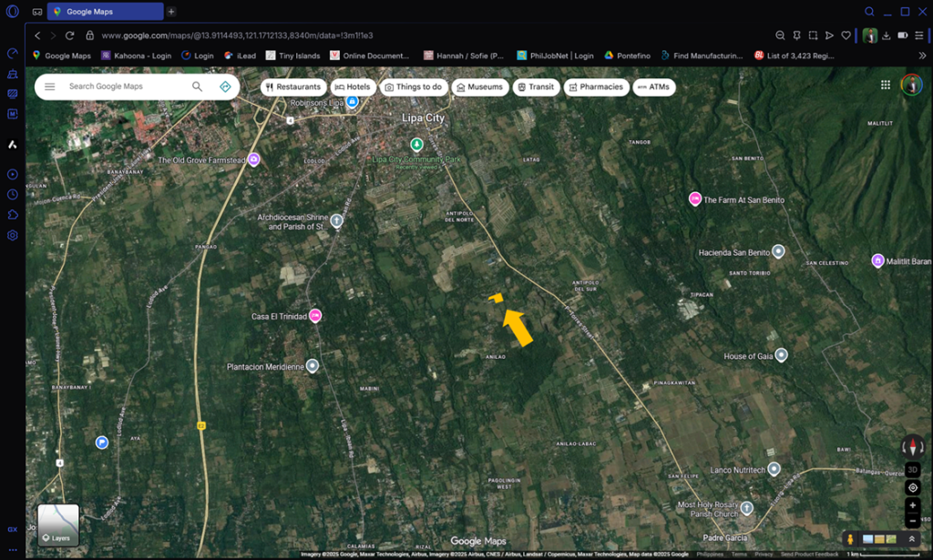
Task: Zoom in with the plus button
Action: pos(912,504)
